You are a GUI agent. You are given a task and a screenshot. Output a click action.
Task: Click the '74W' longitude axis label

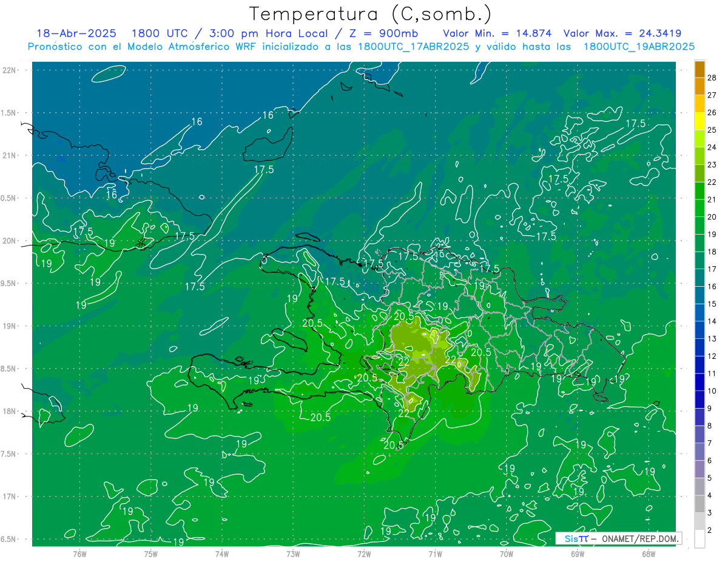click(x=222, y=554)
